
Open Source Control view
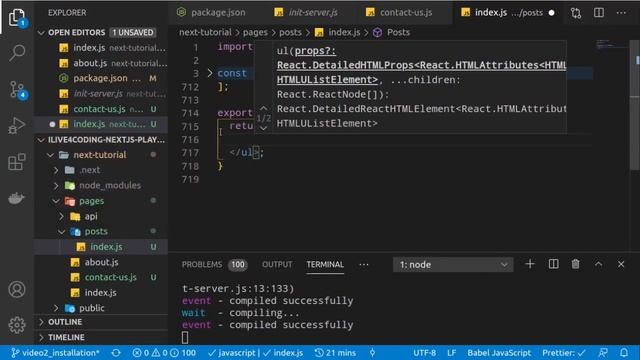click(17, 89)
